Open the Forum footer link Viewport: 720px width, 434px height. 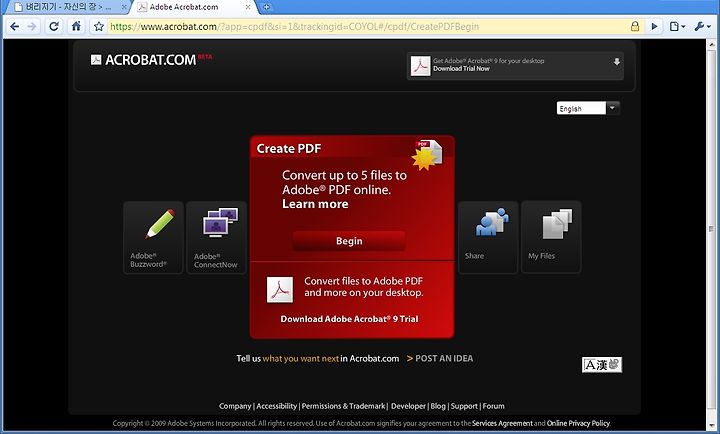point(494,406)
